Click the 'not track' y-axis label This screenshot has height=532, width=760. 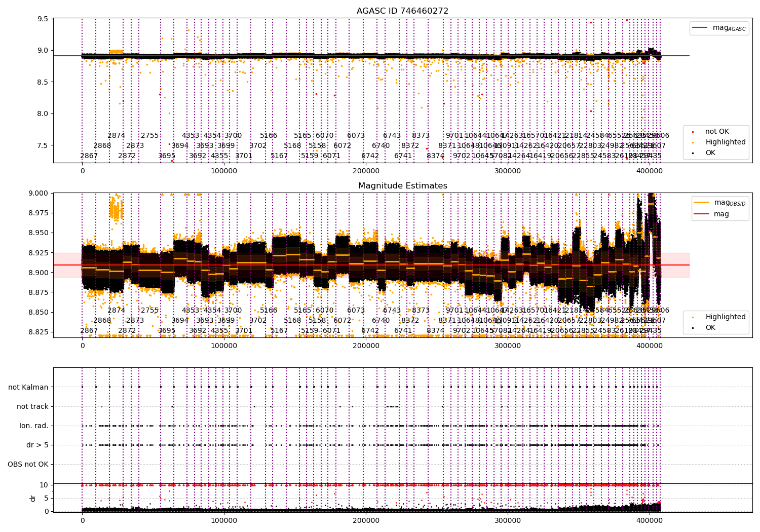[x=32, y=406]
